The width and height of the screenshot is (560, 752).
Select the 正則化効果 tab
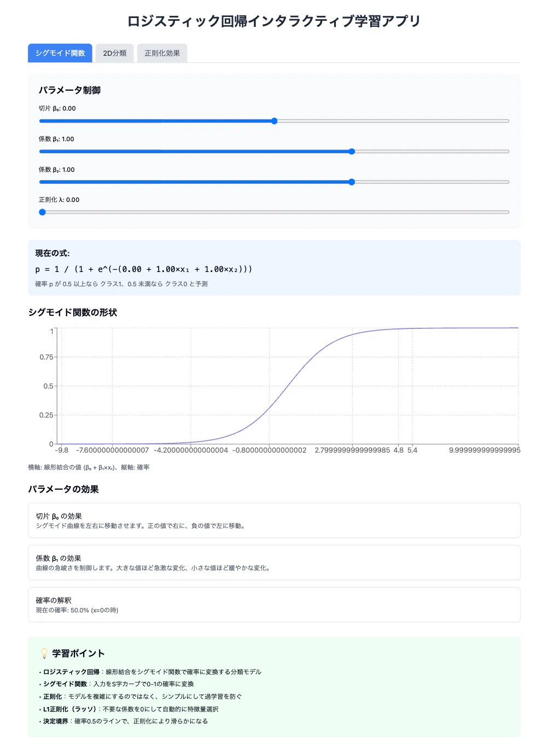click(x=162, y=53)
